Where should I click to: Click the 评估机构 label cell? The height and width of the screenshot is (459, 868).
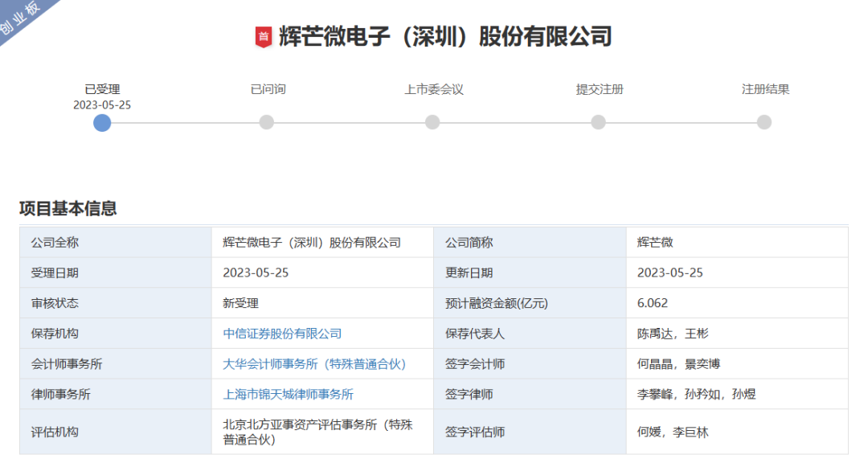[x=116, y=432]
